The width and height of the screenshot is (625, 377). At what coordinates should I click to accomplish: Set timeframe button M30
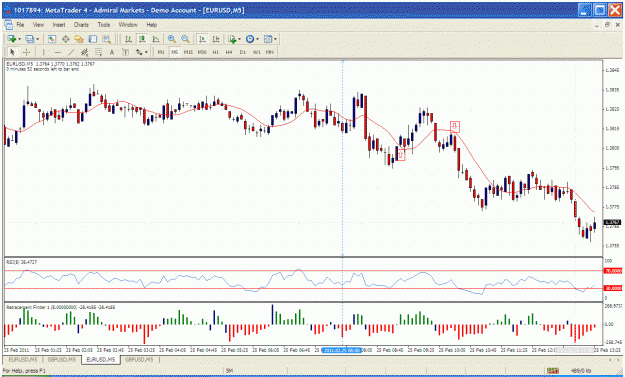(202, 52)
